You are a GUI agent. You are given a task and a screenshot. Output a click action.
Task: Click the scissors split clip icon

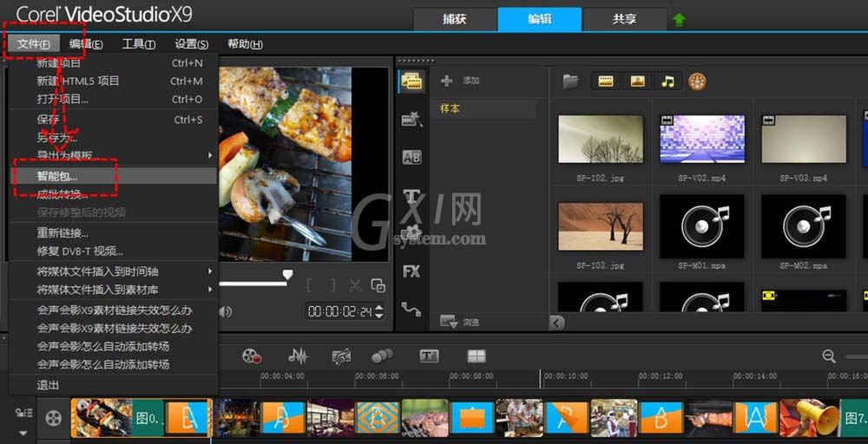tap(355, 285)
